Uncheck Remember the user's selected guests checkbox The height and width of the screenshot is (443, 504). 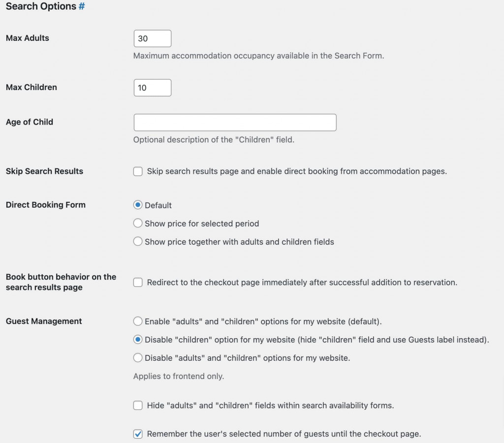point(138,434)
